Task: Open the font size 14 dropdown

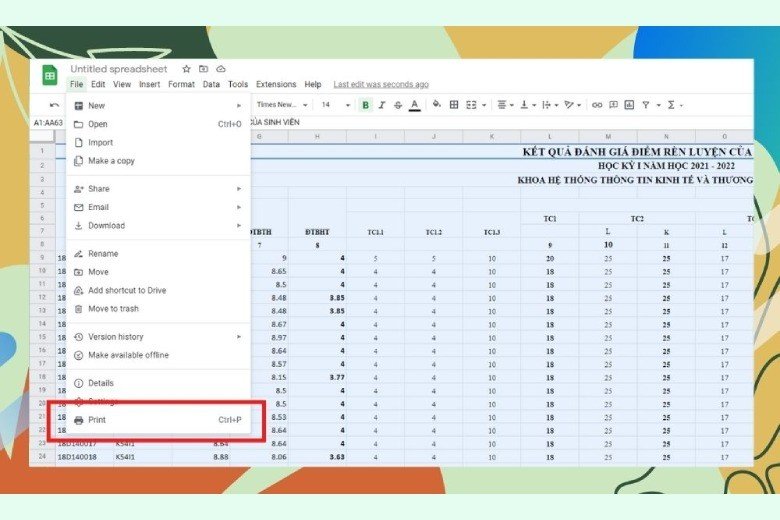Action: pyautogui.click(x=336, y=104)
